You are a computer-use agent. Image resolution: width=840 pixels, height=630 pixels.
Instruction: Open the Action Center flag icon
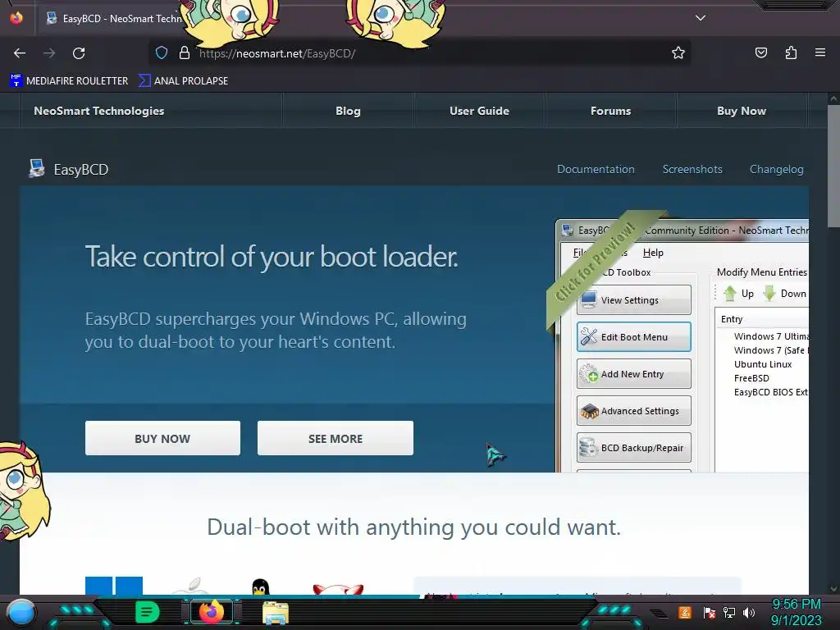point(710,612)
